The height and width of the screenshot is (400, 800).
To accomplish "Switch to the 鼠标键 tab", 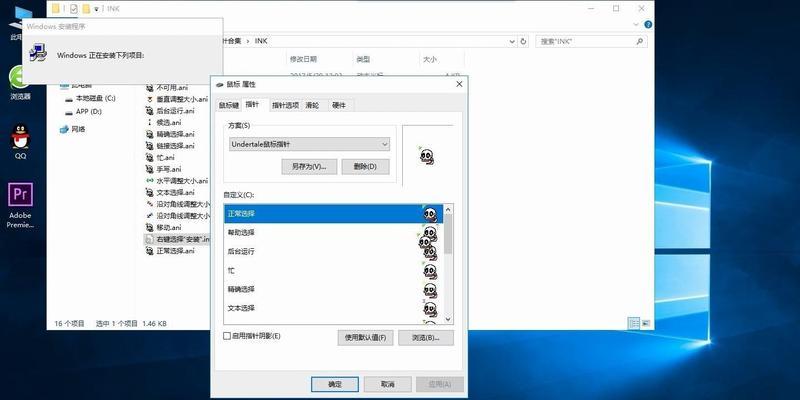I will tap(229, 105).
